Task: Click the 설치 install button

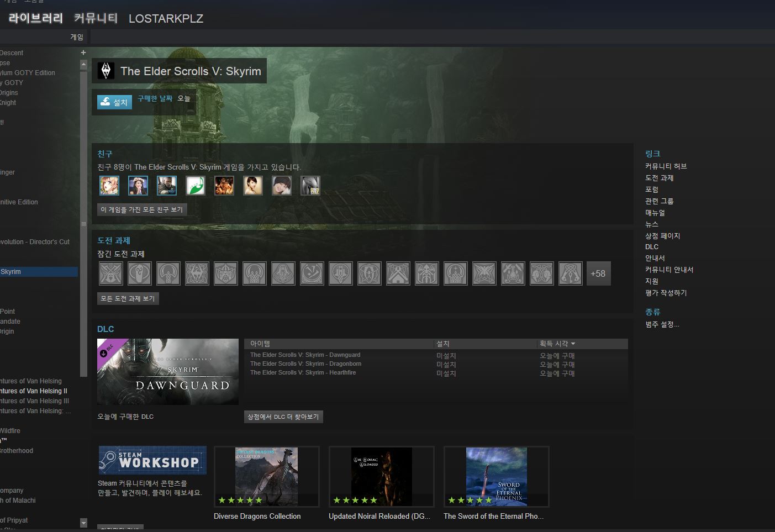Action: click(114, 102)
